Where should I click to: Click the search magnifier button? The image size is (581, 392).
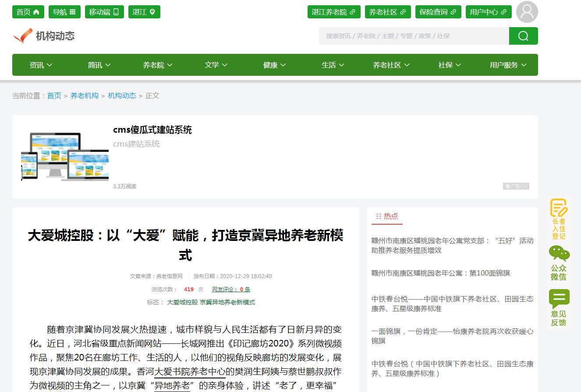(523, 36)
